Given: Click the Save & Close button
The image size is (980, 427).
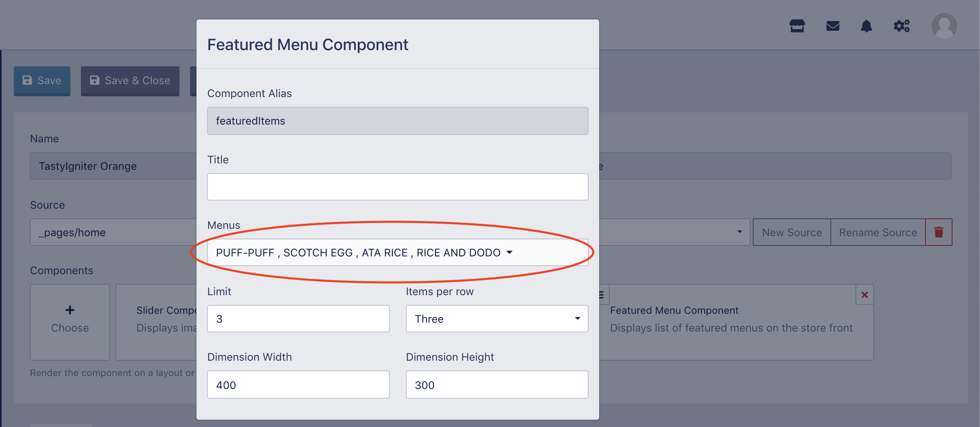Looking at the screenshot, I should [x=130, y=80].
